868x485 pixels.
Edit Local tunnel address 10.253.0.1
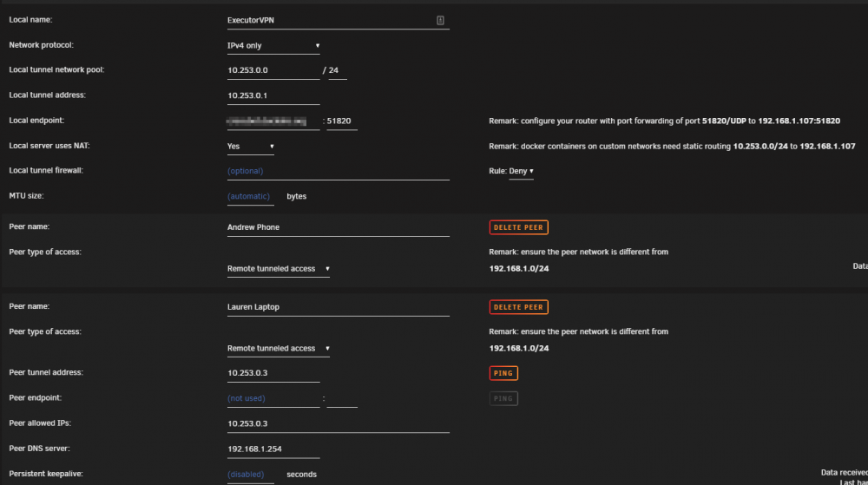273,95
